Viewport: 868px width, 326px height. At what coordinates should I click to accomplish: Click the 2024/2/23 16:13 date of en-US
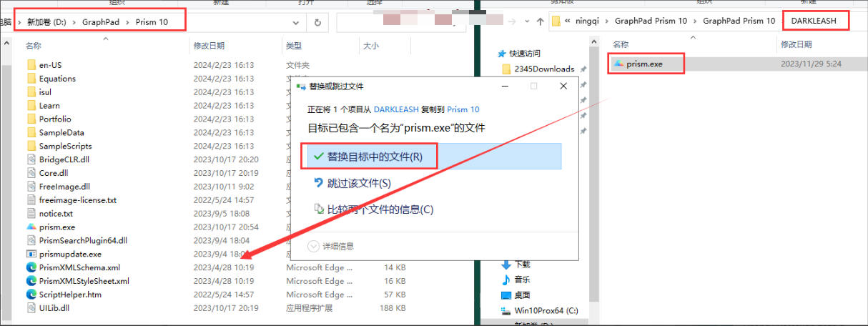pos(224,65)
